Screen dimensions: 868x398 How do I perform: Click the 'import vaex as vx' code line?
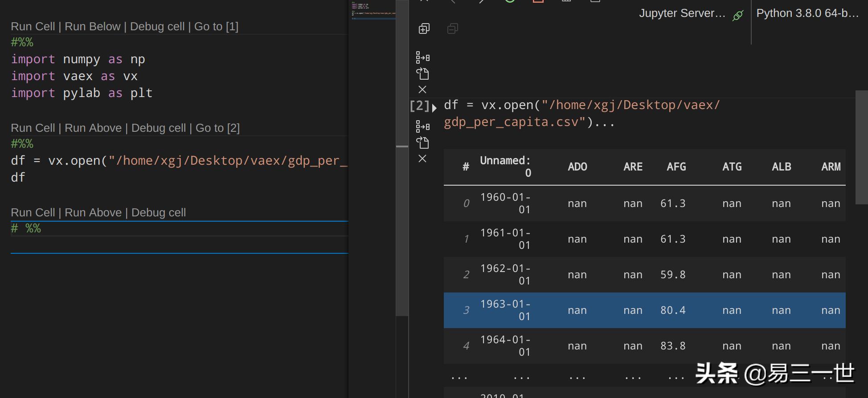coord(74,76)
